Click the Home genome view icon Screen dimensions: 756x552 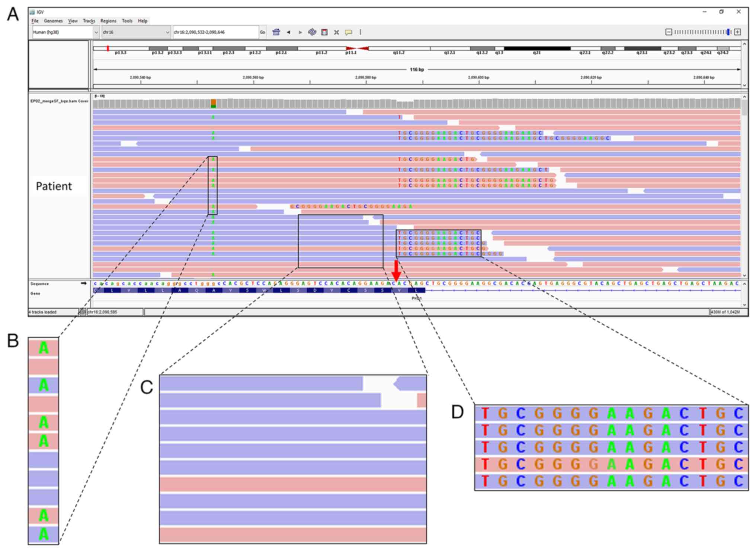(x=276, y=32)
